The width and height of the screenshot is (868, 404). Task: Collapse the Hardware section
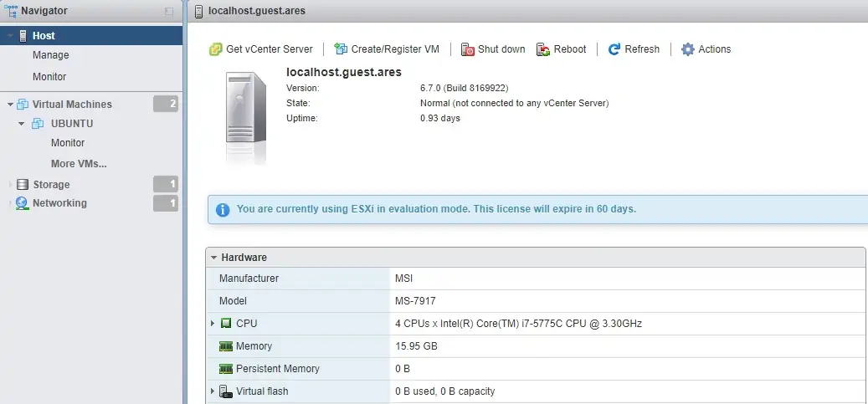(213, 258)
